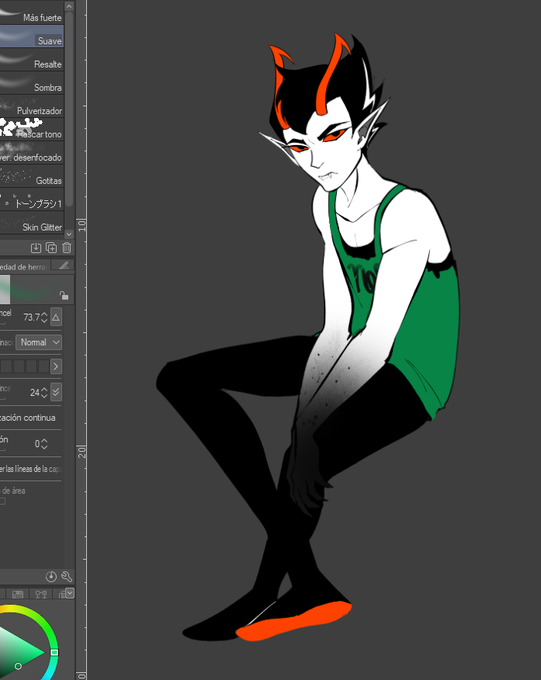Select the トーンブラシ1 brush

click(32, 199)
